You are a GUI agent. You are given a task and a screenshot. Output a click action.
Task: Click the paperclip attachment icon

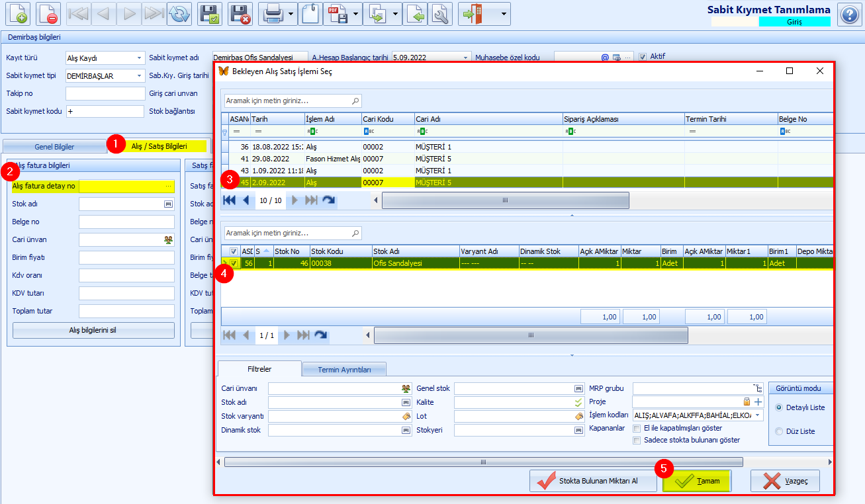click(310, 14)
